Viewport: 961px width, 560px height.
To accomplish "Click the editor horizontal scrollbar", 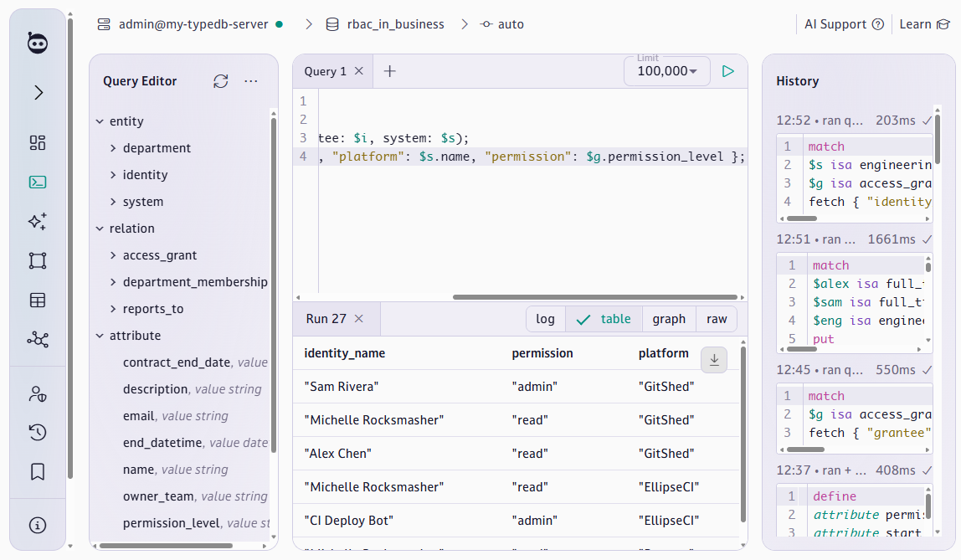I will point(594,297).
